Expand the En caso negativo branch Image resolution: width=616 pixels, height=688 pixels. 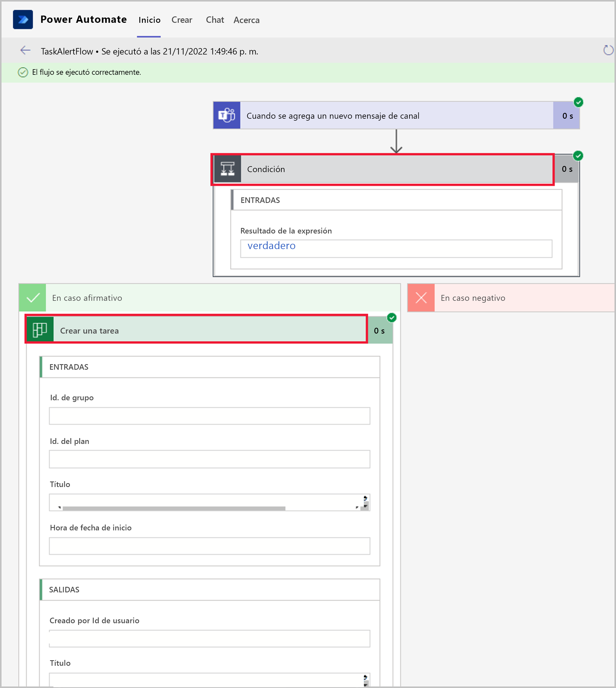pos(473,298)
